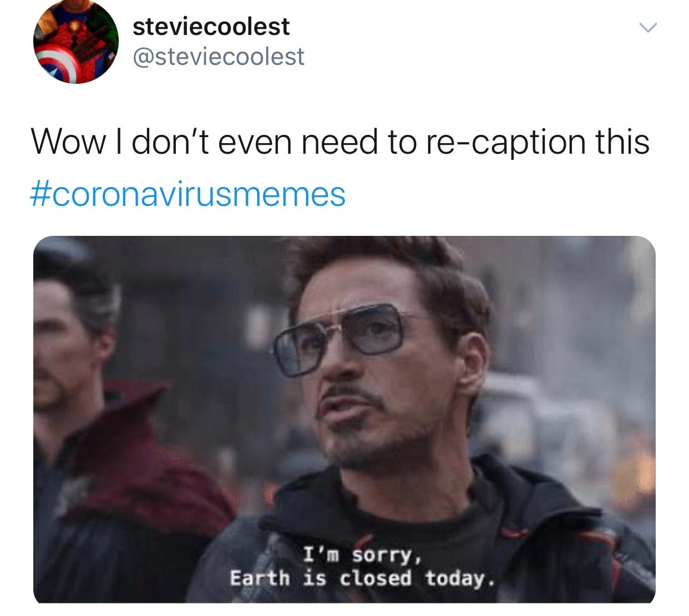Open the #coronavirusmemes hashtag
Viewport: 689px width, 616px height.
click(x=188, y=194)
